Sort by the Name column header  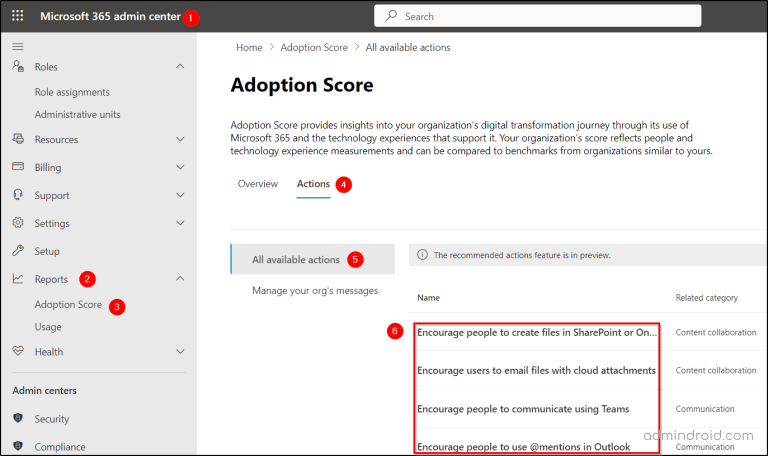[x=428, y=297]
